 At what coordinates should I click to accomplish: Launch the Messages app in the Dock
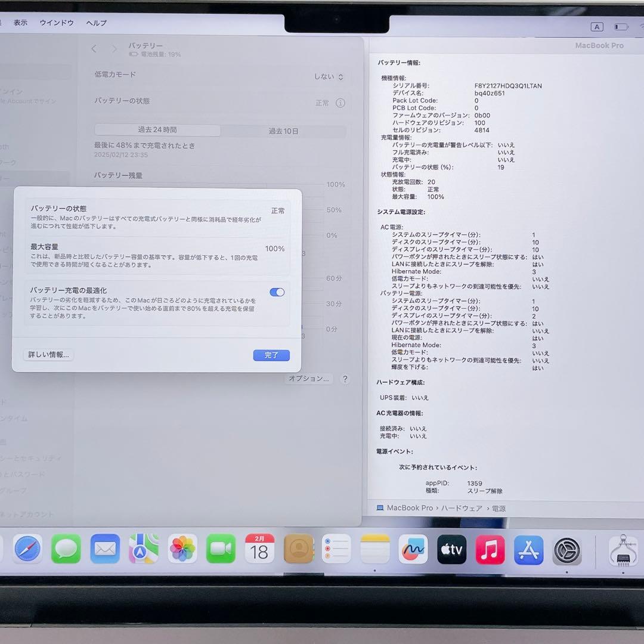pos(66,549)
